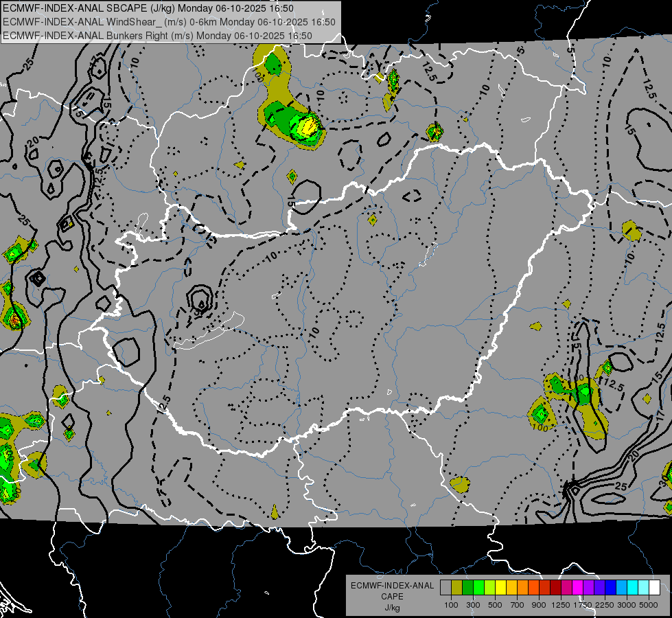672x618 pixels.
Task: Select the WindShear 0-6km title line
Action: (168, 22)
